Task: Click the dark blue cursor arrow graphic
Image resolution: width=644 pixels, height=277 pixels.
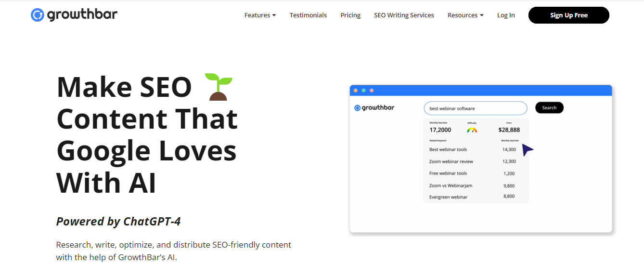Action: [528, 150]
